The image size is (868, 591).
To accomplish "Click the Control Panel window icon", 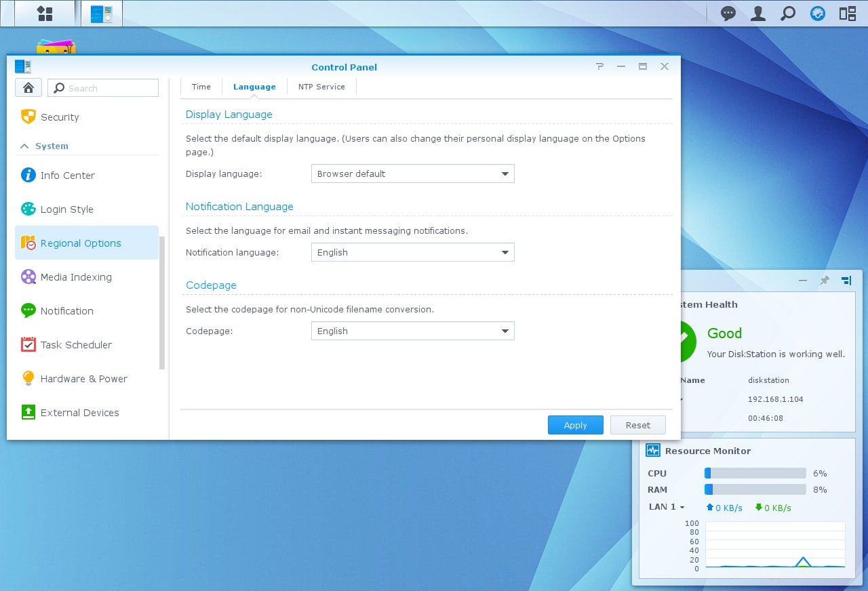I will [x=23, y=66].
